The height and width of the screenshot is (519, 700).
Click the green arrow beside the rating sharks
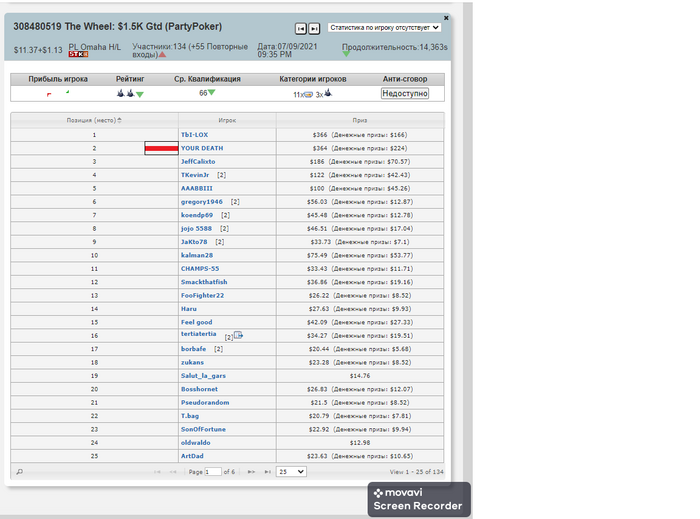pyautogui.click(x=140, y=94)
